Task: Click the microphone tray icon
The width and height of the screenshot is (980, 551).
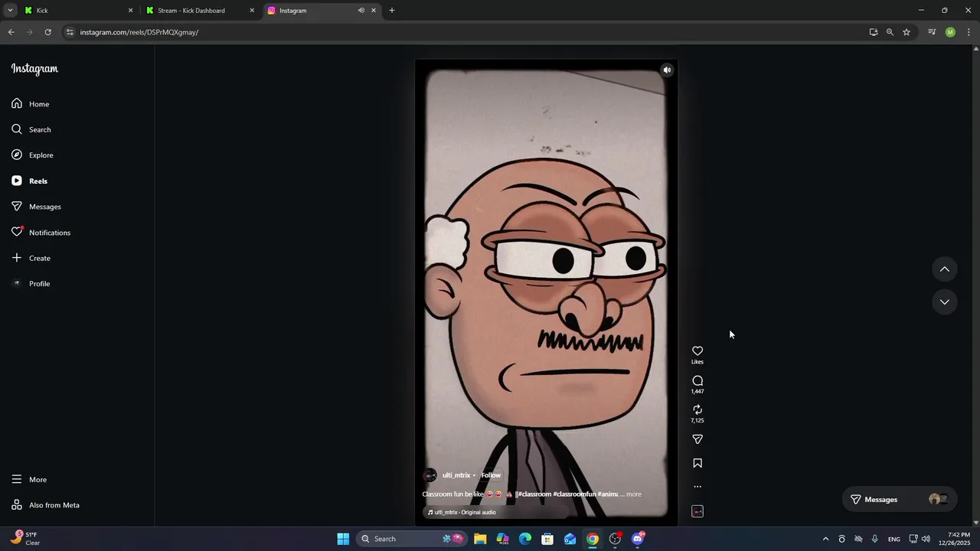Action: pyautogui.click(x=875, y=540)
